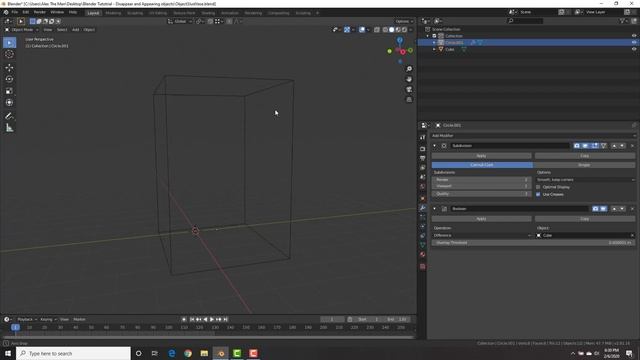Screen dimensions: 640x360
Task: Select Simple subdivision type button
Action: (584, 165)
